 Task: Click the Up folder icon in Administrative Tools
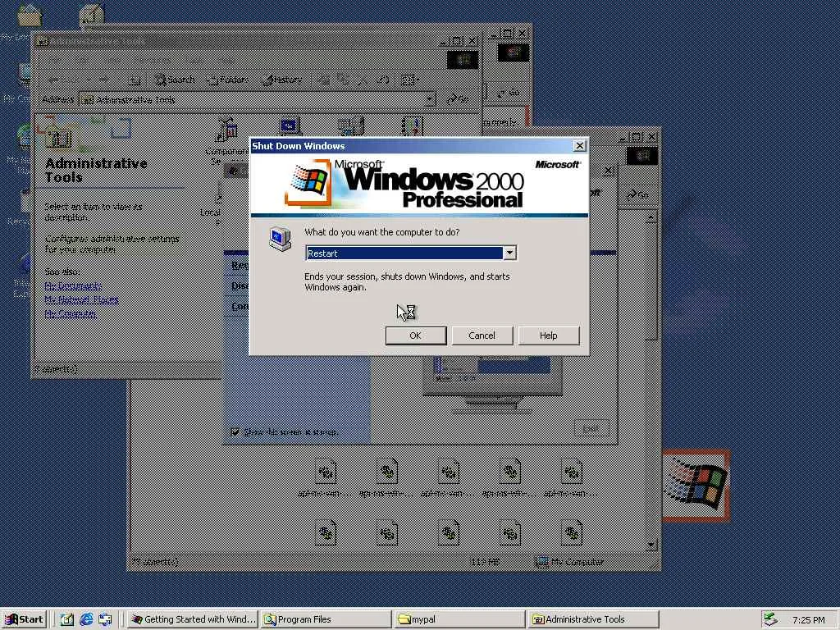[134, 80]
